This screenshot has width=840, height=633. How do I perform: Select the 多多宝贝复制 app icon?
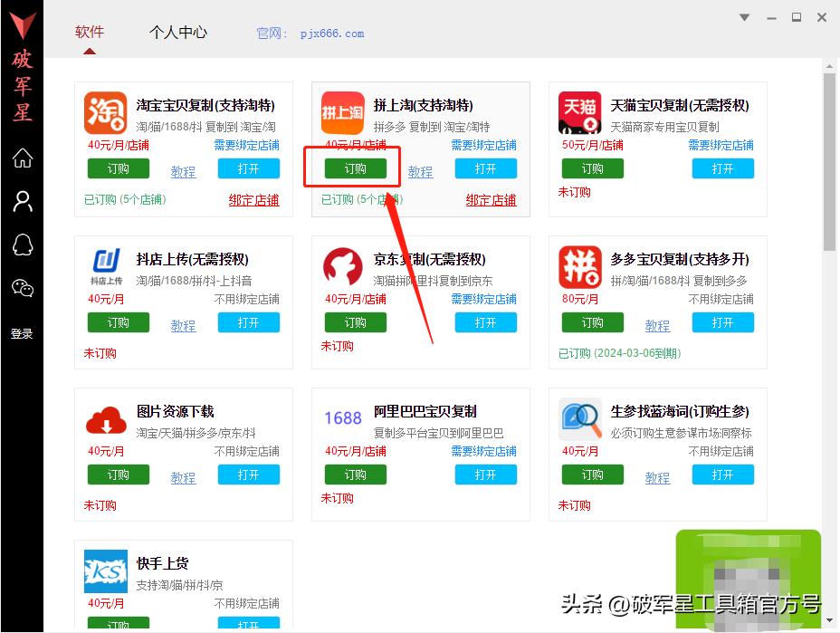(x=579, y=266)
